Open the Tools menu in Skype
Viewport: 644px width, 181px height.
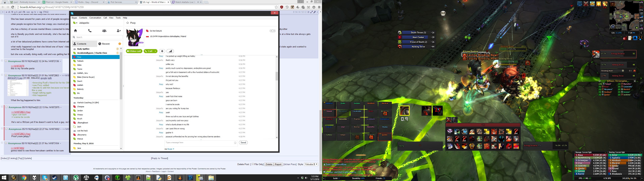click(118, 18)
